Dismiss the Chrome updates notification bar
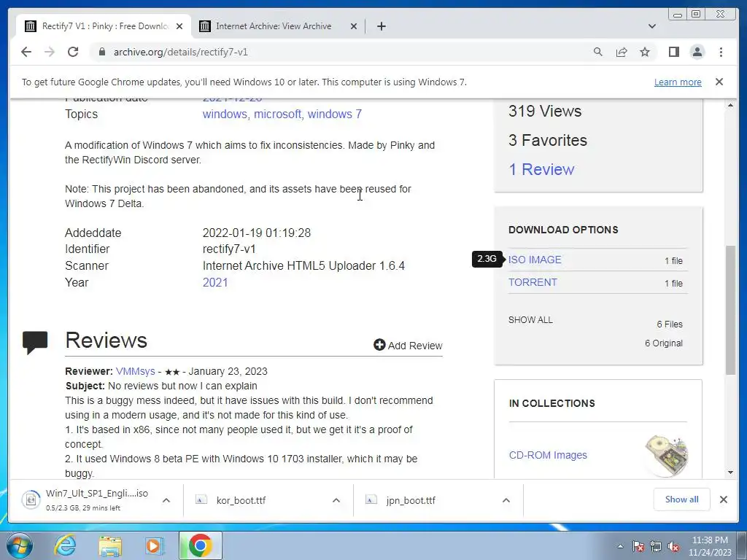The image size is (747, 560). tap(719, 82)
